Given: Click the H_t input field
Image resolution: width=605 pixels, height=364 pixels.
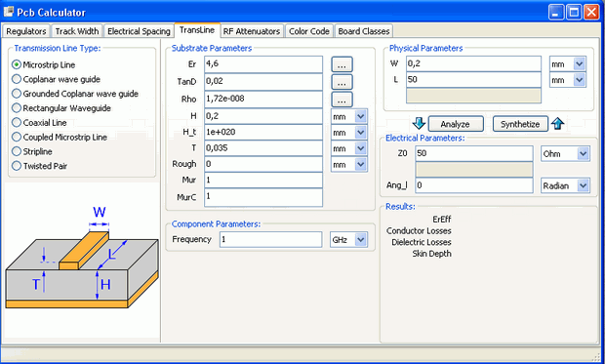Looking at the screenshot, I should (263, 132).
